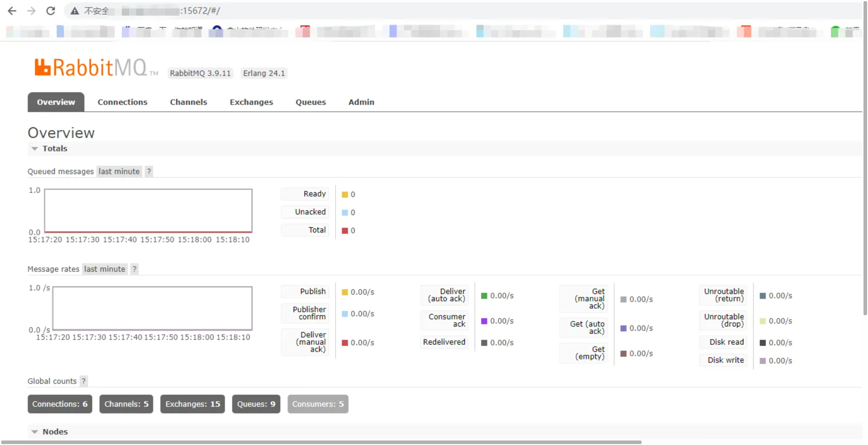
Task: Click the yellow Publish rate color swatch
Action: pyautogui.click(x=344, y=292)
